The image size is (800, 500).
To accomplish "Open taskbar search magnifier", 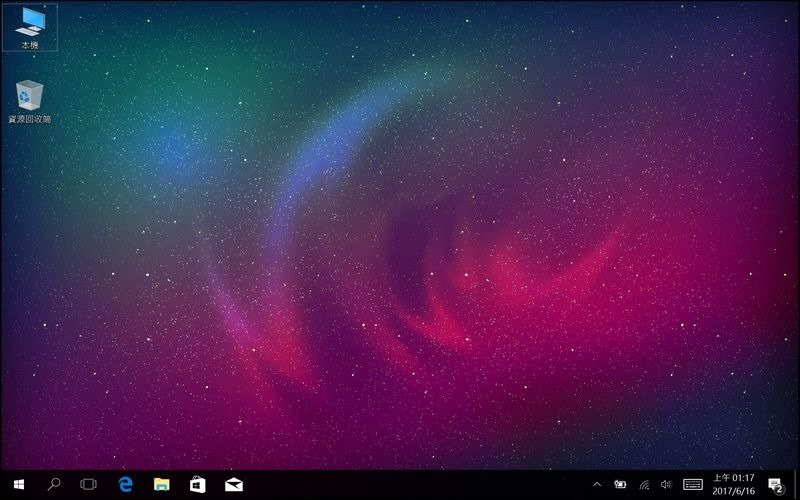I will coord(54,485).
